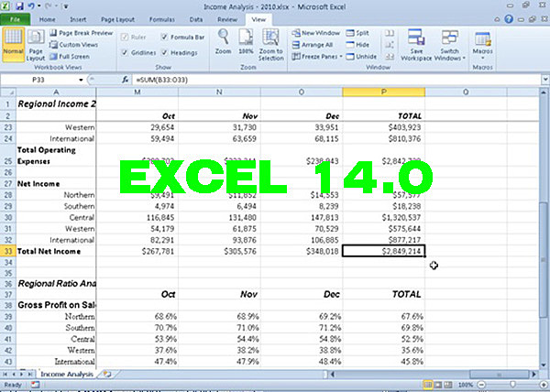
Task: Click Normal view icon in status bar
Action: click(x=428, y=385)
